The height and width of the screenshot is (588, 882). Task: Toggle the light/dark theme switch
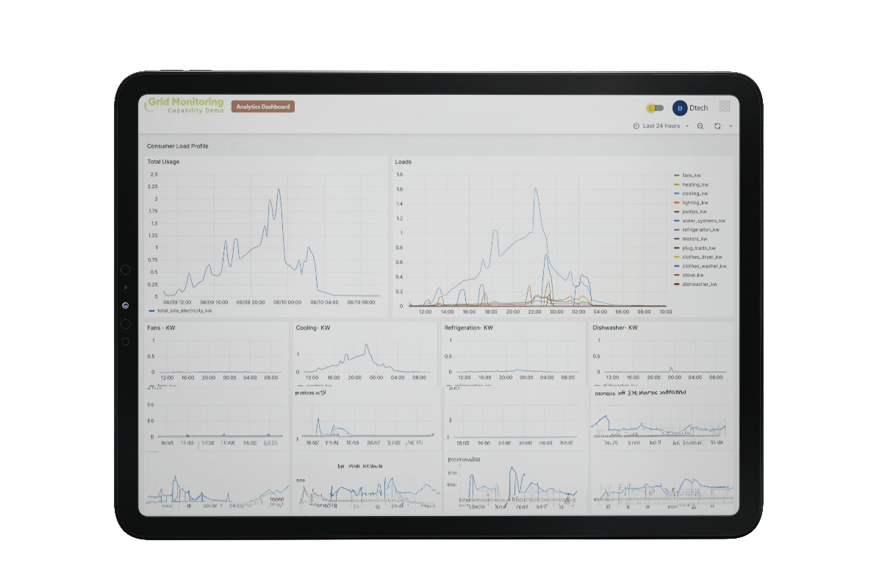[x=655, y=108]
